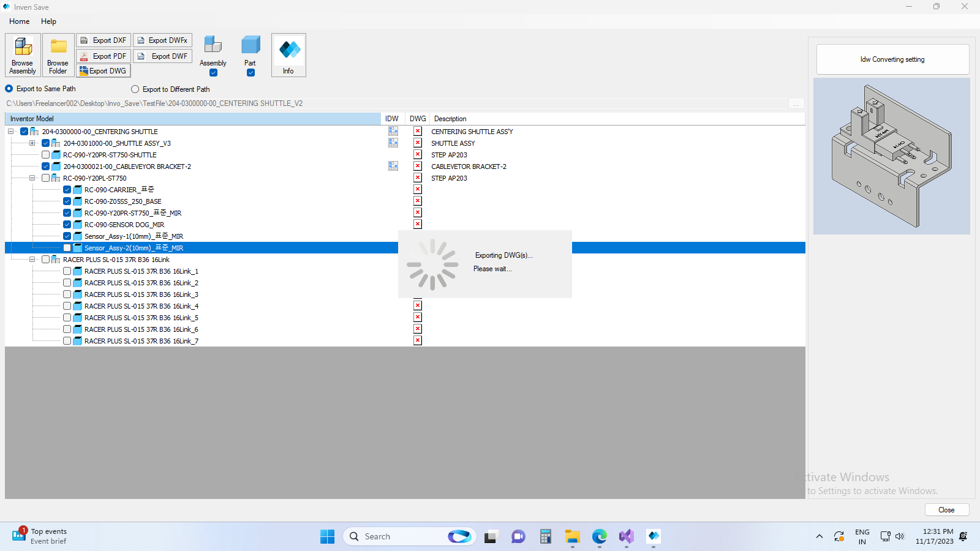This screenshot has height=551, width=980.
Task: Click DWG status icon for CENTERING SHUTTLE row
Action: coord(418,131)
